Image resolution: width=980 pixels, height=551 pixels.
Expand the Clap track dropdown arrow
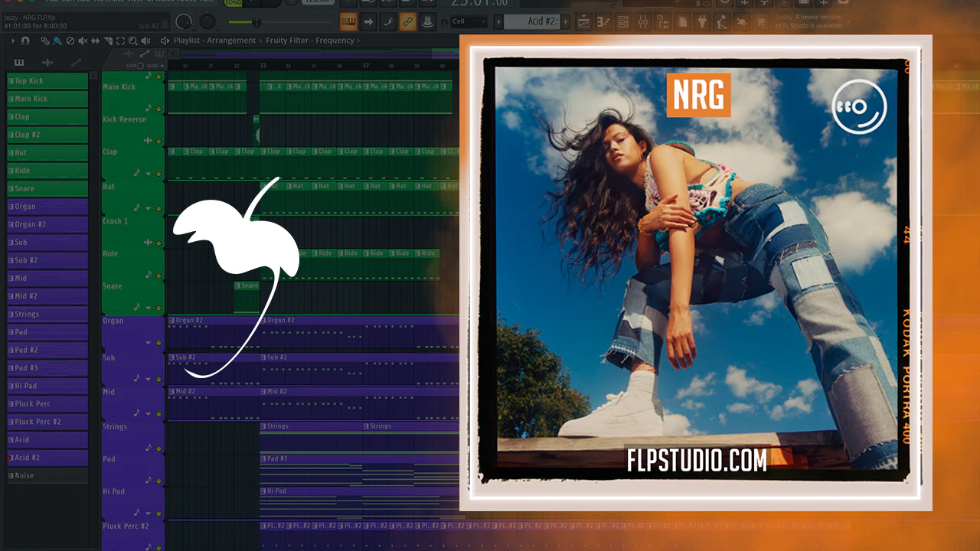pos(148,174)
